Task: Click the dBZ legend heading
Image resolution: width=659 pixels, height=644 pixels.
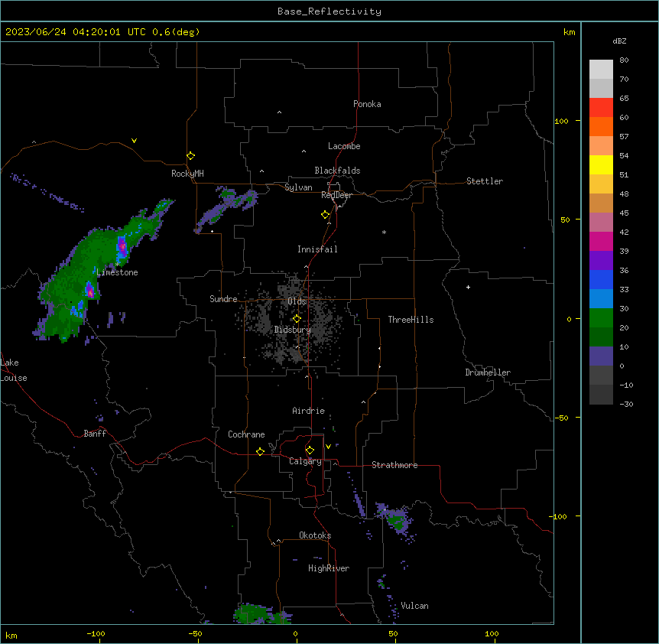Action: [x=619, y=41]
